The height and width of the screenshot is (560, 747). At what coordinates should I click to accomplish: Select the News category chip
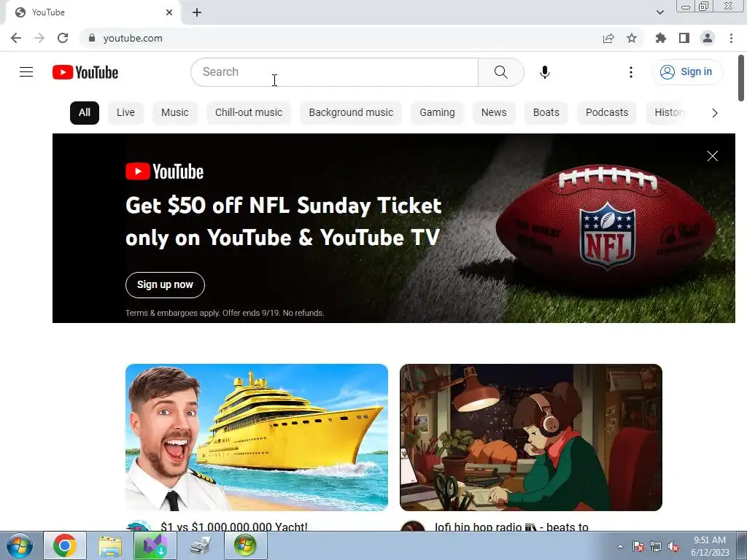click(494, 113)
